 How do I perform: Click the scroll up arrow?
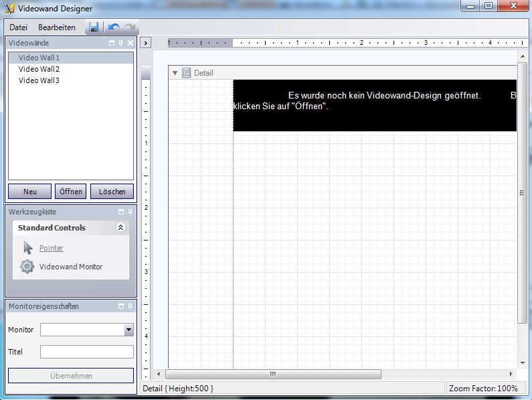(523, 56)
